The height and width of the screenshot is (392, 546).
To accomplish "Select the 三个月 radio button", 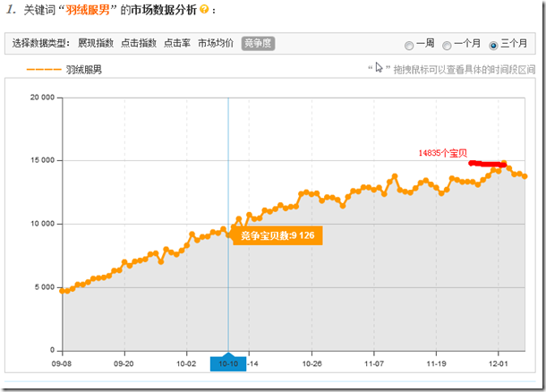I will click(493, 44).
